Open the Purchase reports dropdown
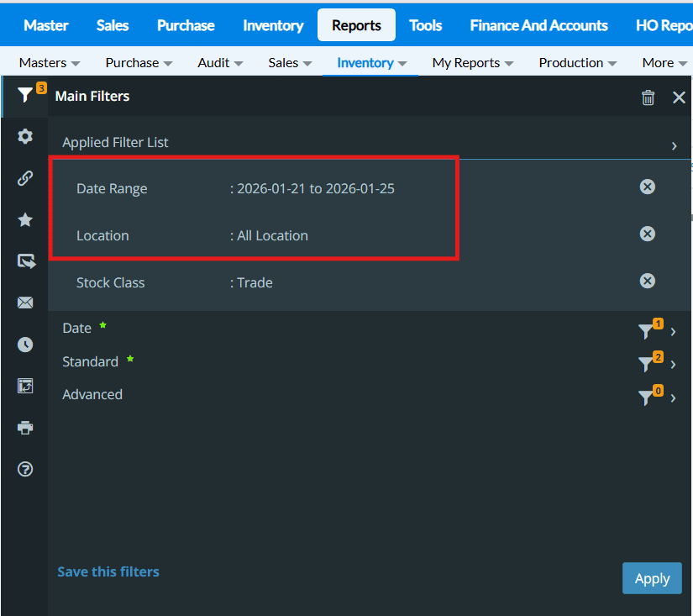Viewport: 693px width, 616px height. pos(139,63)
